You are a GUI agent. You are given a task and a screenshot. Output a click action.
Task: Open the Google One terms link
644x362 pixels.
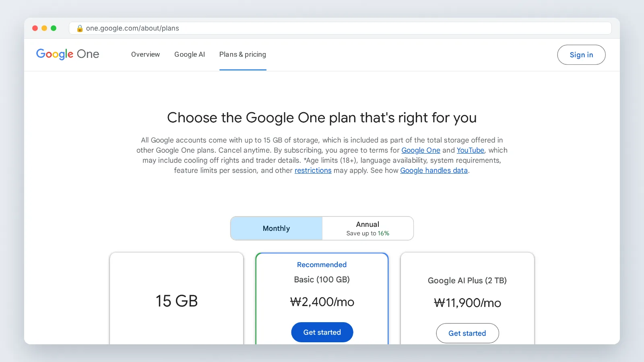(421, 150)
